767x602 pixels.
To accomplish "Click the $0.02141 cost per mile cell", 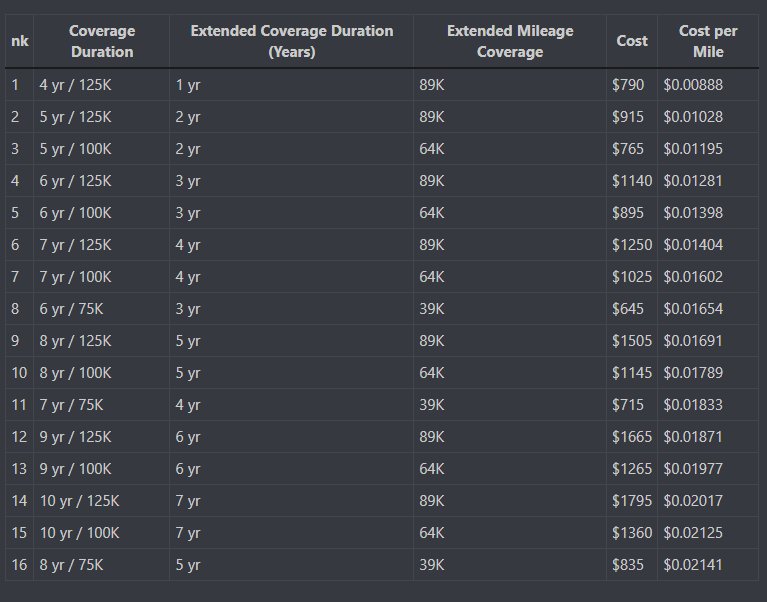I will (x=708, y=565).
